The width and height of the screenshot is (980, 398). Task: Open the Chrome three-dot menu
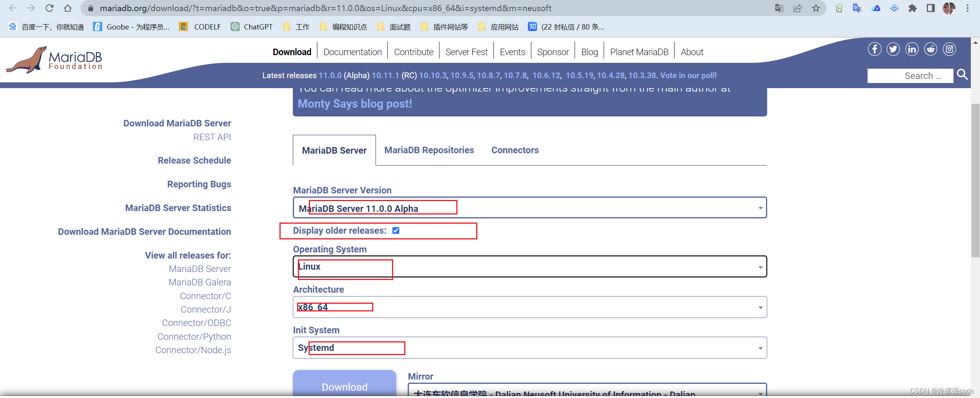click(967, 8)
